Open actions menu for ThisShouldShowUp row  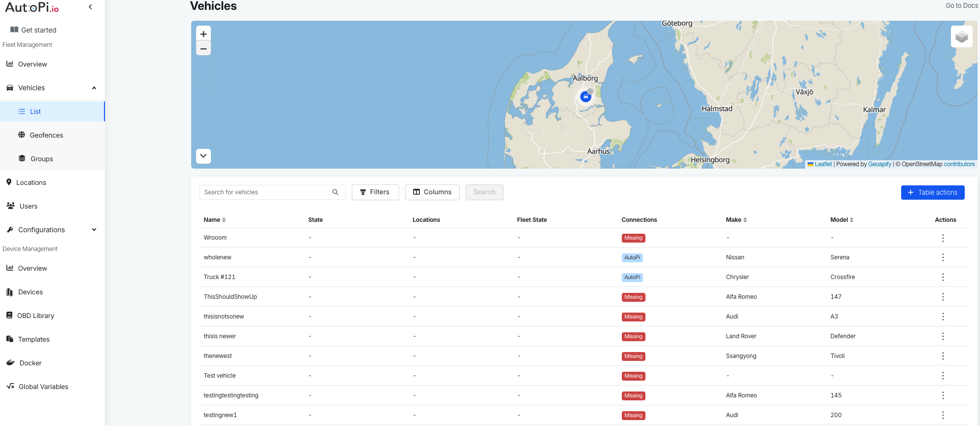[x=943, y=297]
